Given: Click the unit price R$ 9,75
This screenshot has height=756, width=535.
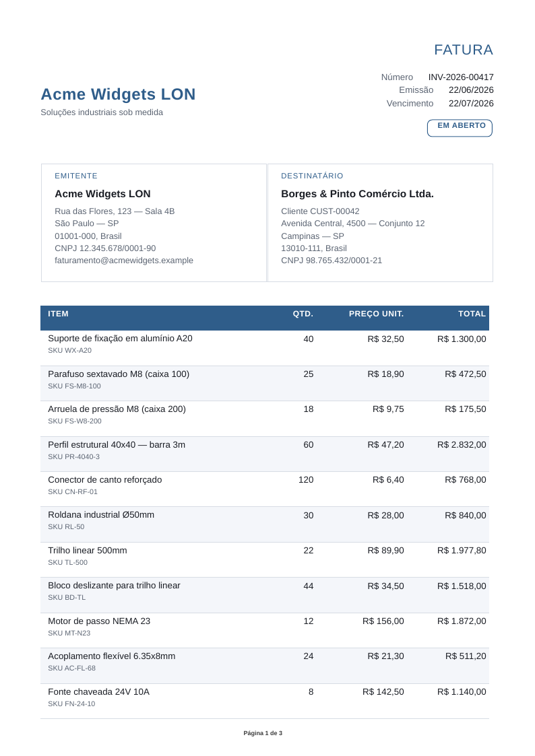Looking at the screenshot, I should [388, 409].
